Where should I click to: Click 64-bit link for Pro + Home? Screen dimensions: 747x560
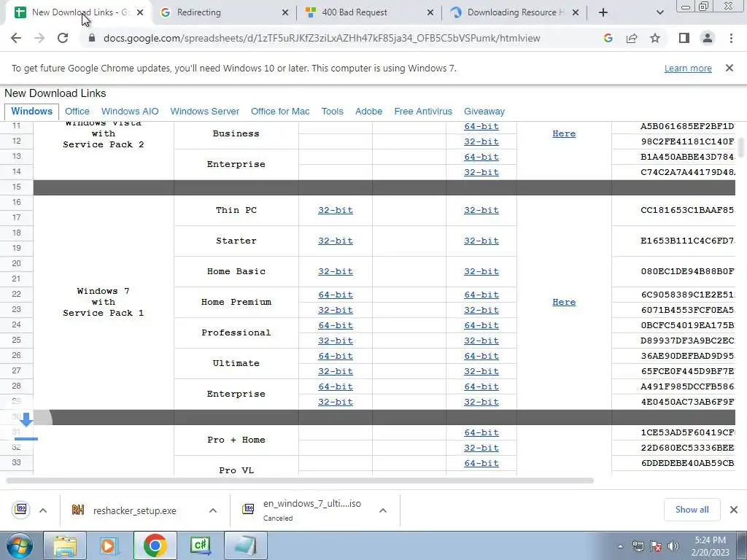481,432
